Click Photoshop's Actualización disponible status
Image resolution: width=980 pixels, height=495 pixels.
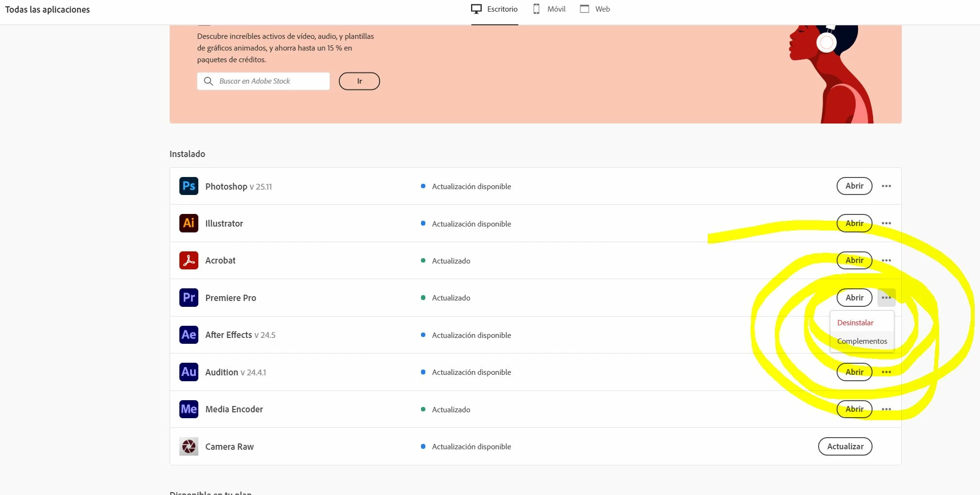point(466,186)
